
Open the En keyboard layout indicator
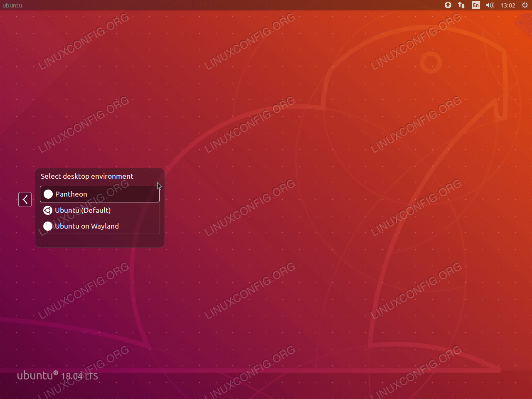pos(476,5)
